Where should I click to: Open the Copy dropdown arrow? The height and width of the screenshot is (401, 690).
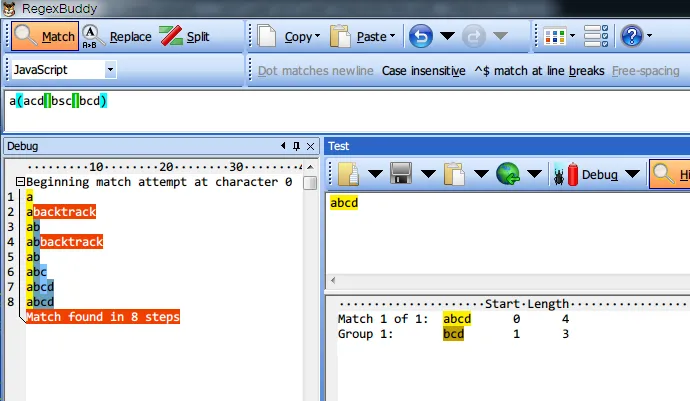(317, 36)
